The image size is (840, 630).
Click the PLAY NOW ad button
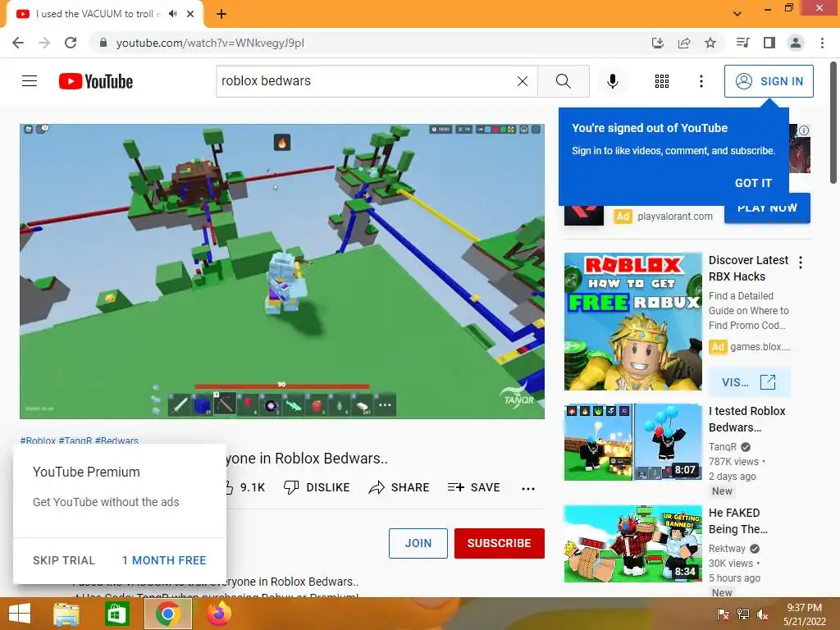click(767, 211)
